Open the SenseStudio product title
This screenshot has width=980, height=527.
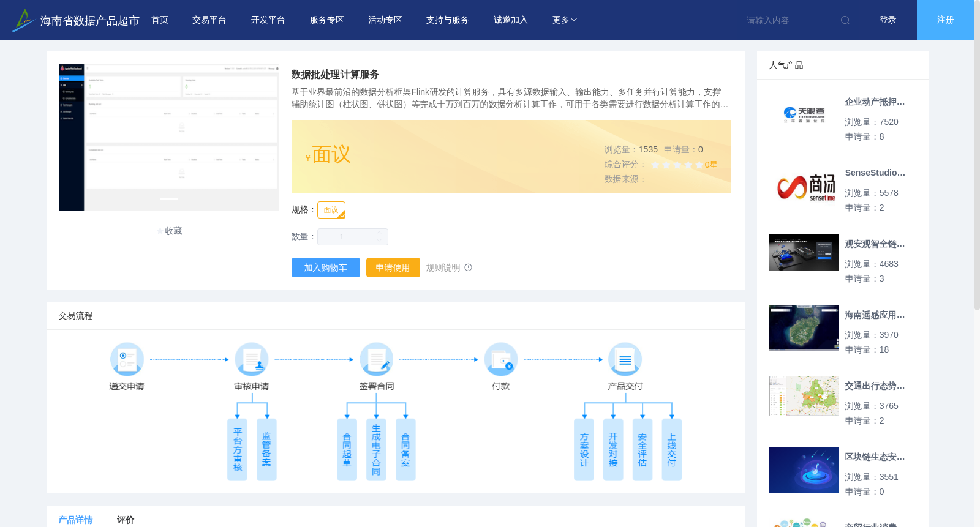[x=875, y=173]
